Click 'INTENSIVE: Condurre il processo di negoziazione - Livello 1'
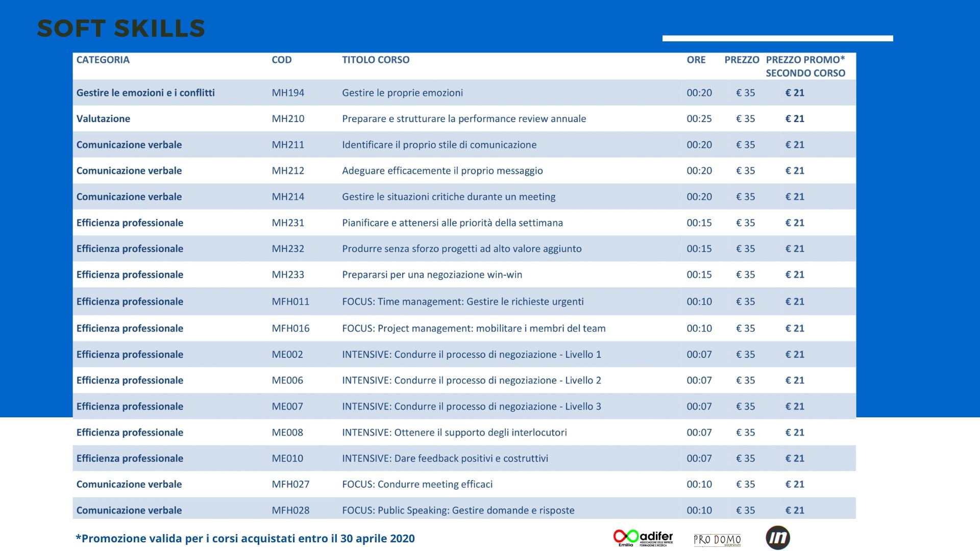Image resolution: width=980 pixels, height=551 pixels. 472,355
